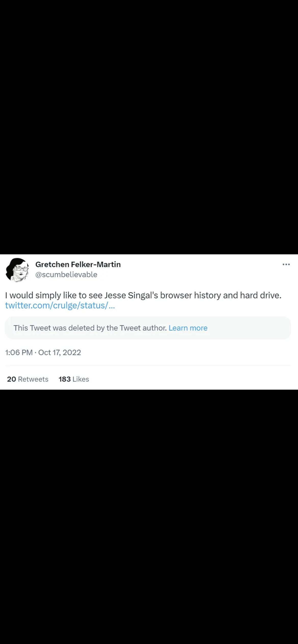
Task: Click the 1:06 PM timestamp
Action: click(19, 353)
